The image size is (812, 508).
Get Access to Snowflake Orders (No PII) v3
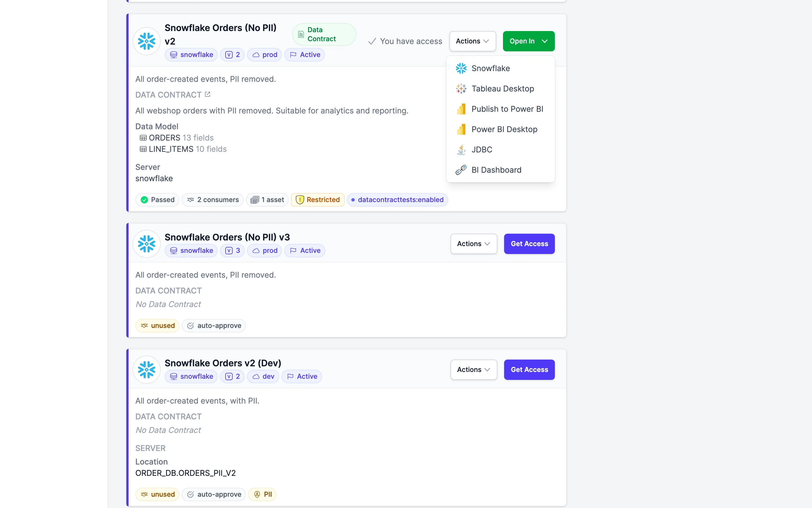coord(529,244)
